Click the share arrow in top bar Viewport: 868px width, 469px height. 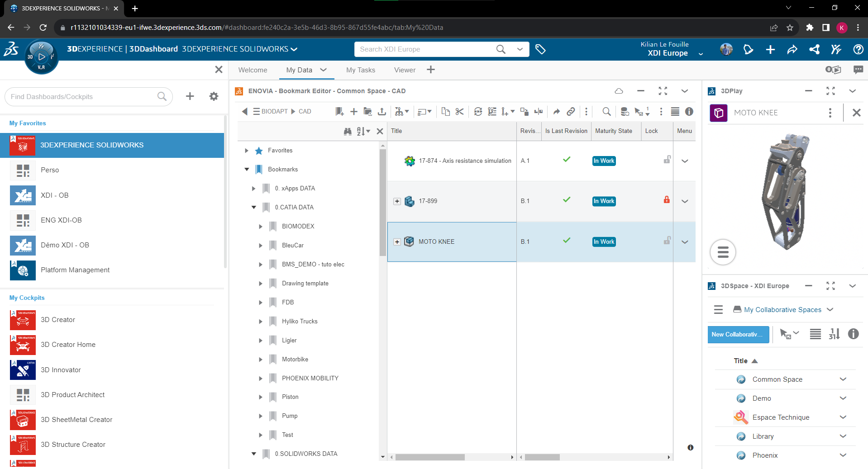pyautogui.click(x=792, y=49)
